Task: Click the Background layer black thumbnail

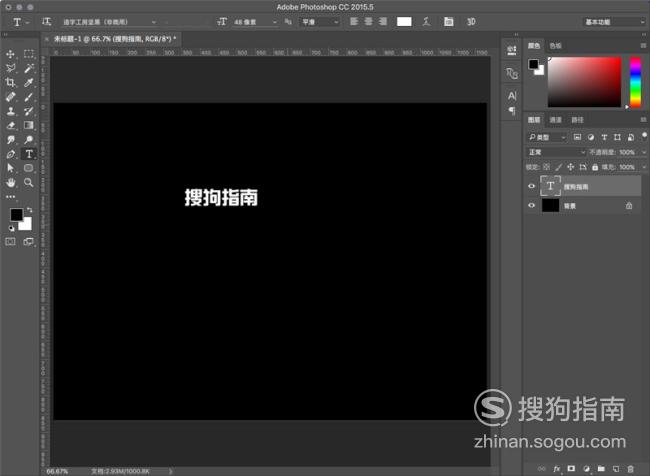Action: pyautogui.click(x=551, y=205)
